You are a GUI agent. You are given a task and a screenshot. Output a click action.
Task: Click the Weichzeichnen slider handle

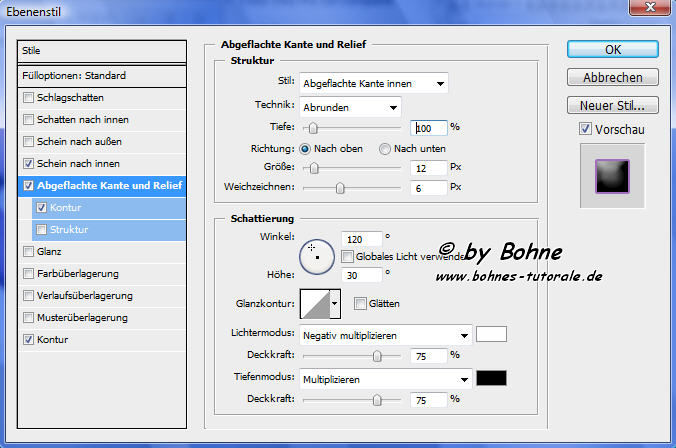(x=340, y=187)
